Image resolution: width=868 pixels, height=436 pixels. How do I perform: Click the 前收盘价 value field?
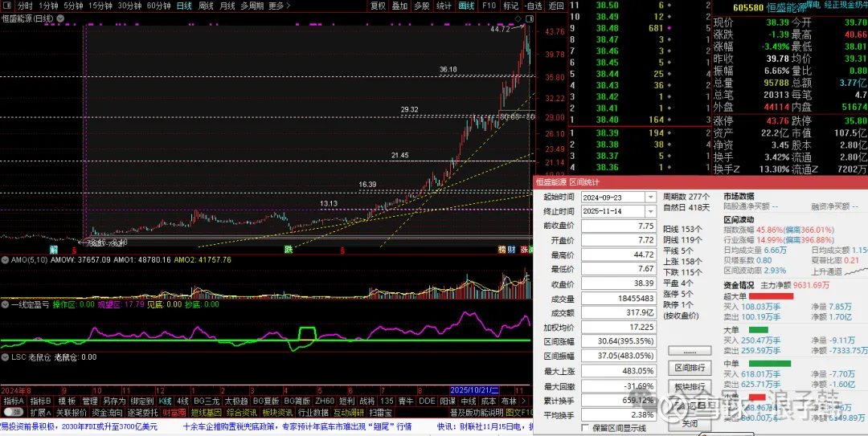tap(619, 226)
